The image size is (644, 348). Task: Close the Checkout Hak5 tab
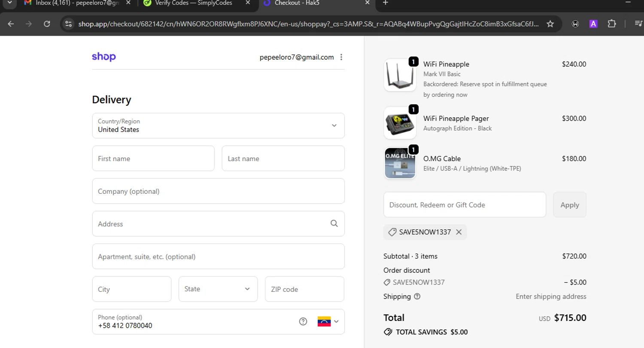[x=367, y=3]
